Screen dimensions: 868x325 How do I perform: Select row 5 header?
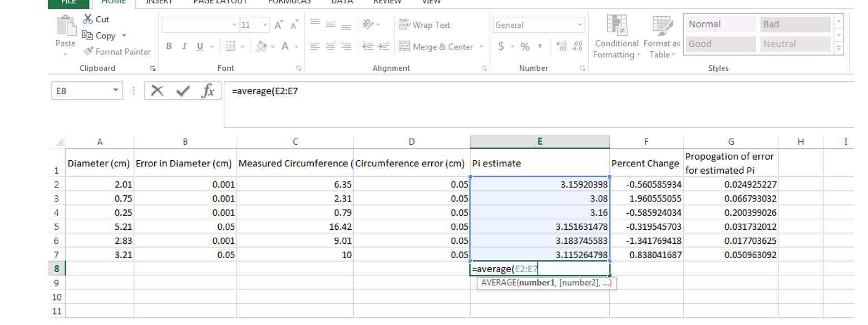coord(57,226)
